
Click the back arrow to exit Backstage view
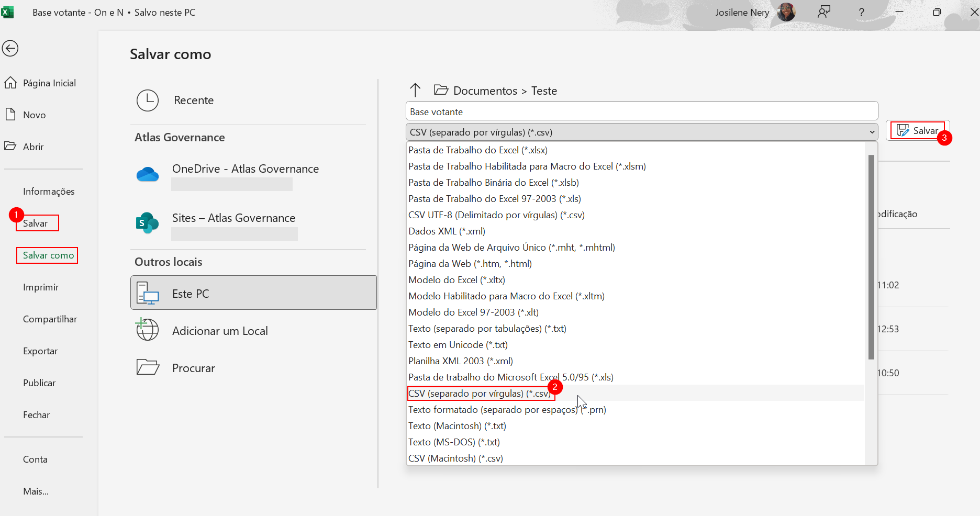pos(10,48)
